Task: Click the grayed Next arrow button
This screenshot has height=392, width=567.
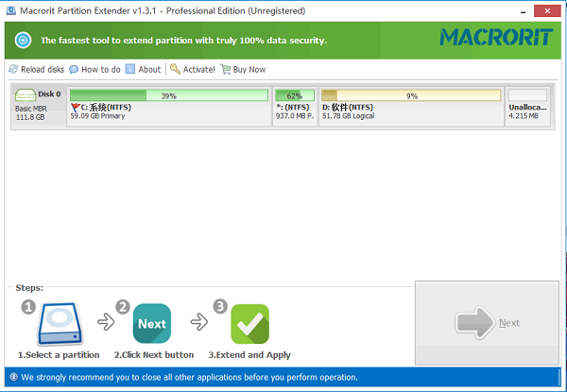Action: (487, 323)
